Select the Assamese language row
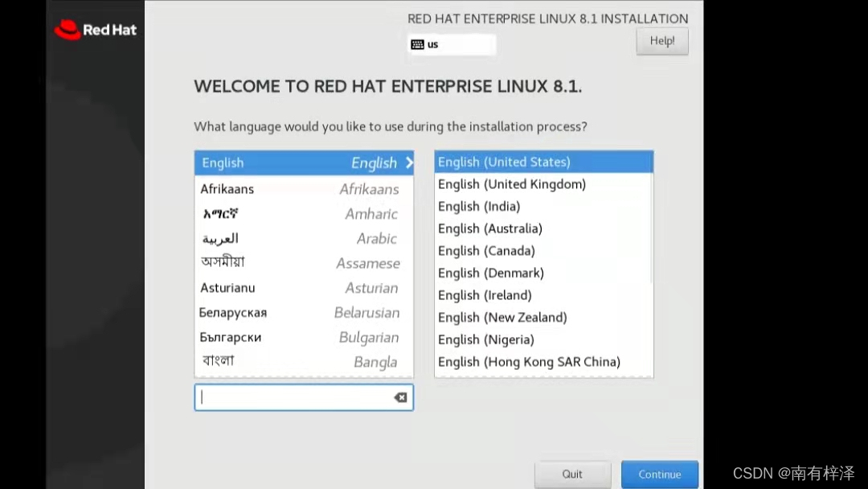 (304, 263)
